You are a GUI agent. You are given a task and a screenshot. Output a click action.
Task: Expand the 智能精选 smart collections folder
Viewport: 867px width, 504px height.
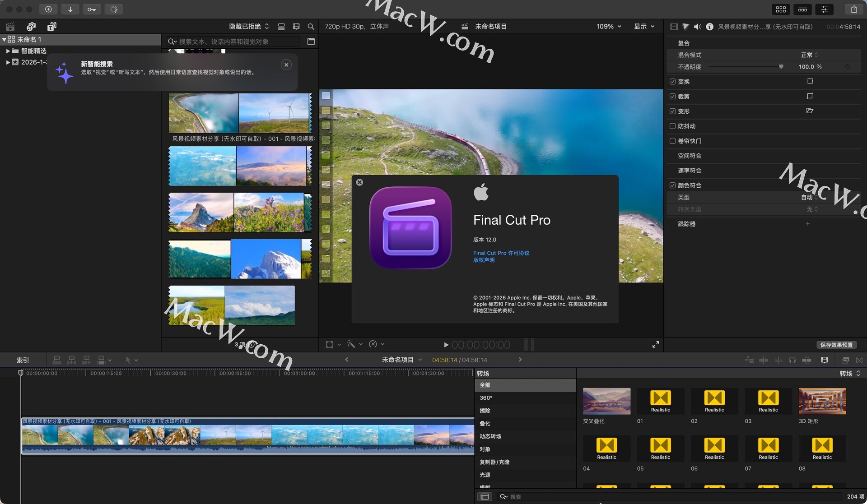[8, 51]
